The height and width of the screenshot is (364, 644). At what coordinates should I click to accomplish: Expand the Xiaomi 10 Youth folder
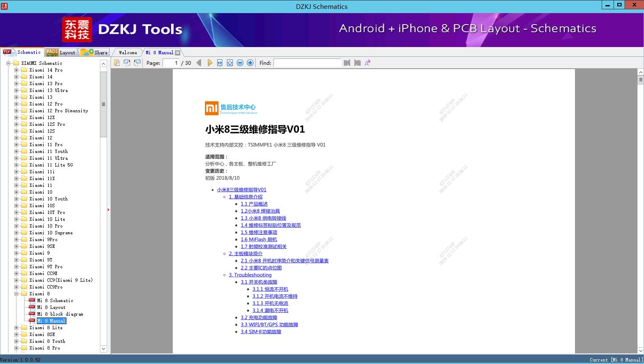(x=16, y=199)
